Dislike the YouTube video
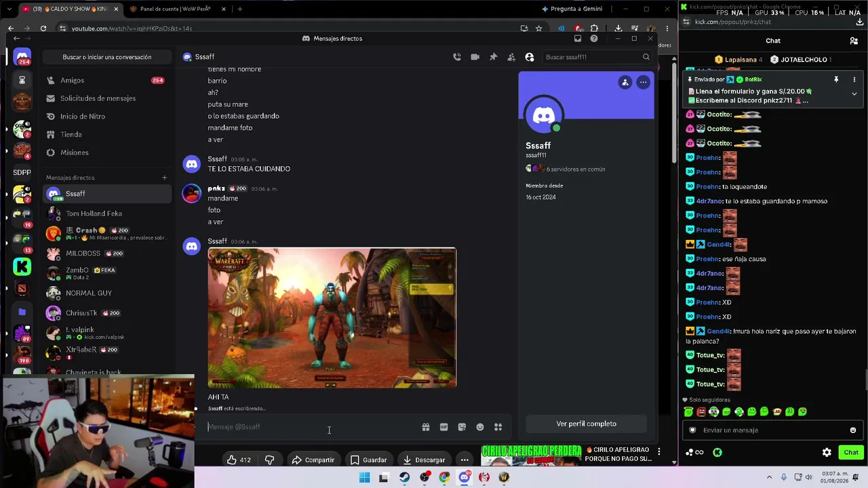Viewport: 868px width, 488px height. 269,460
